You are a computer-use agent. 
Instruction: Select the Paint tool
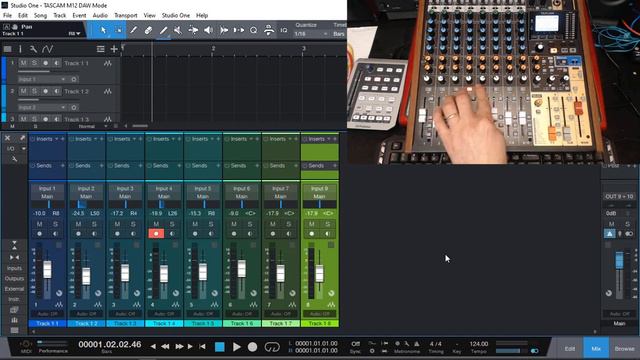[163, 30]
